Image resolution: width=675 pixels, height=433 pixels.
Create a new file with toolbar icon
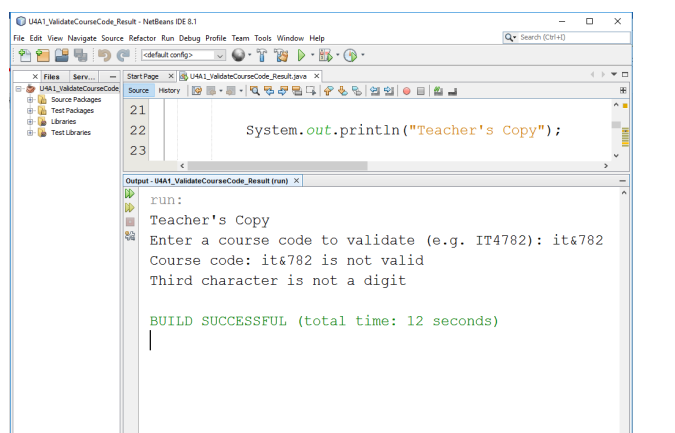tap(25, 55)
